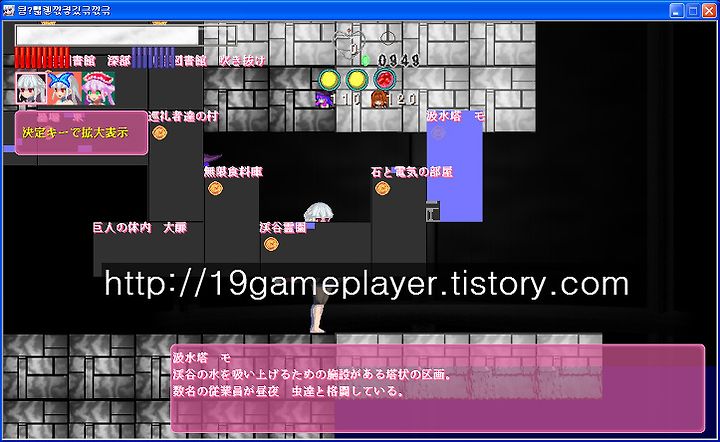
Task: Click the 0949 score counter
Action: 399,60
